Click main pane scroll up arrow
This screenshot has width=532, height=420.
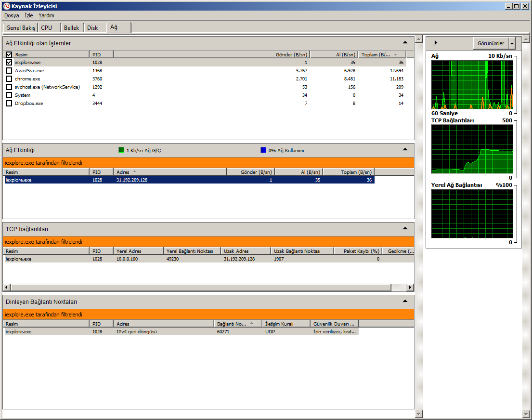pyautogui.click(x=419, y=39)
